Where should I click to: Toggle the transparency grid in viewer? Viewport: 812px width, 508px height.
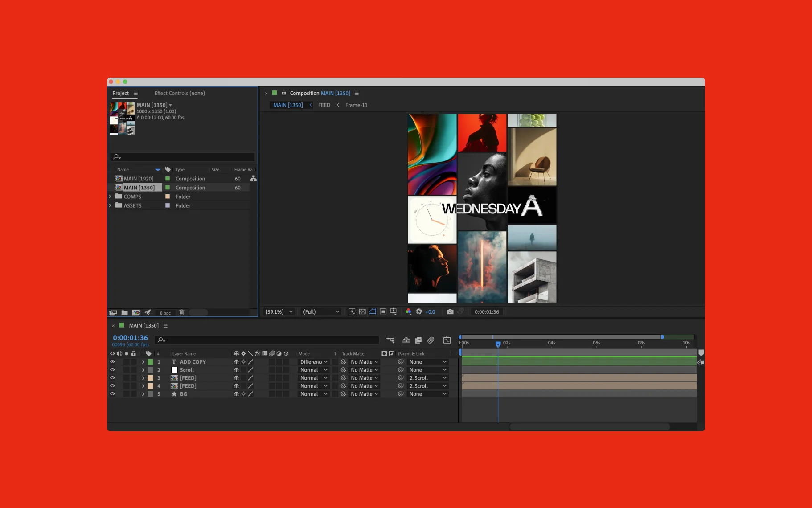click(x=362, y=312)
